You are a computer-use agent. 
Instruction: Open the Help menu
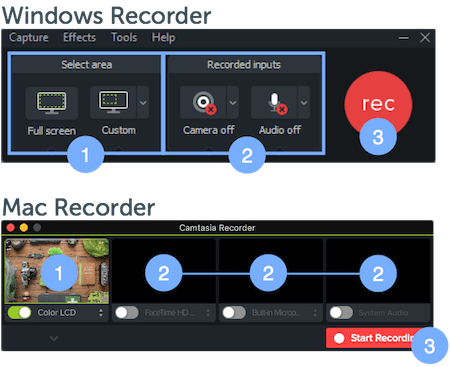point(163,37)
